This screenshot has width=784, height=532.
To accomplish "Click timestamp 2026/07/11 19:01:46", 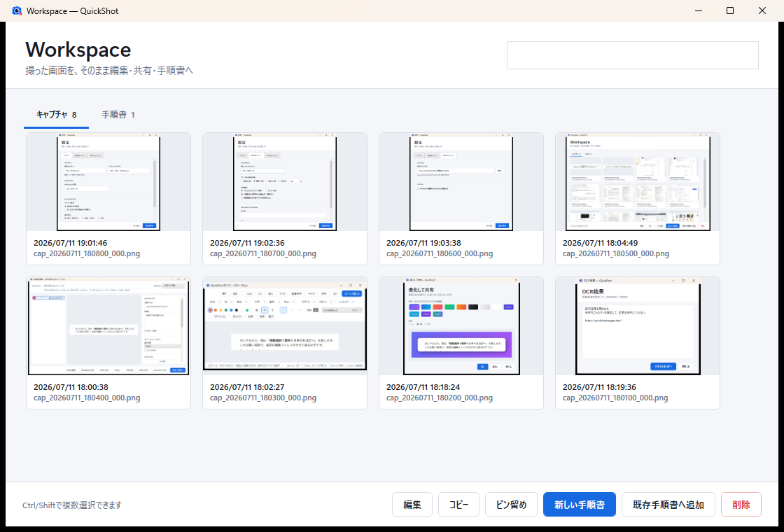I will (x=71, y=243).
